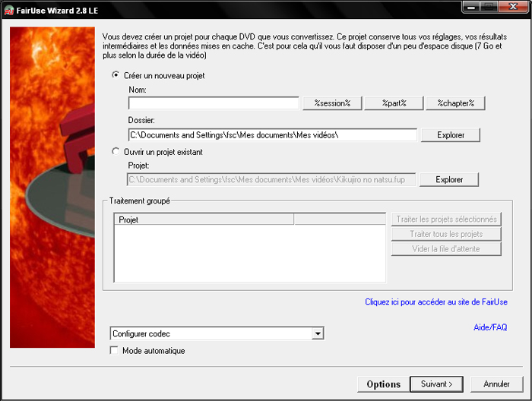Viewport: 532px width, 401px height.
Task: Open the Aide/FAQ link
Action: point(490,327)
